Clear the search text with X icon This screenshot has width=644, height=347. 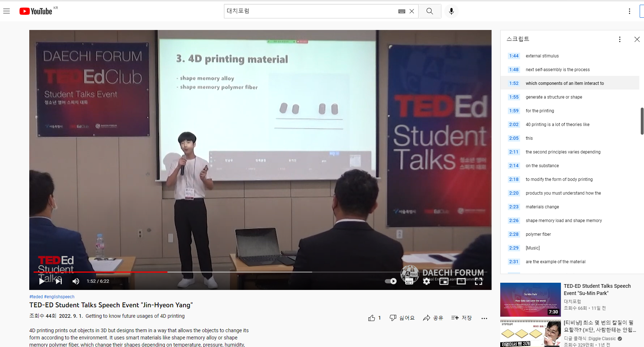coord(412,11)
